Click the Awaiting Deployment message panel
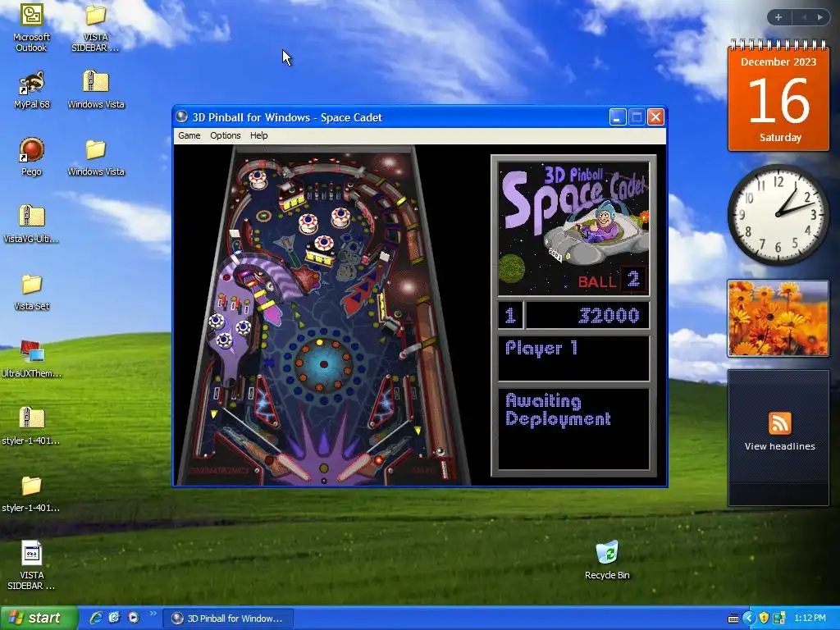The image size is (840, 630). [x=573, y=428]
